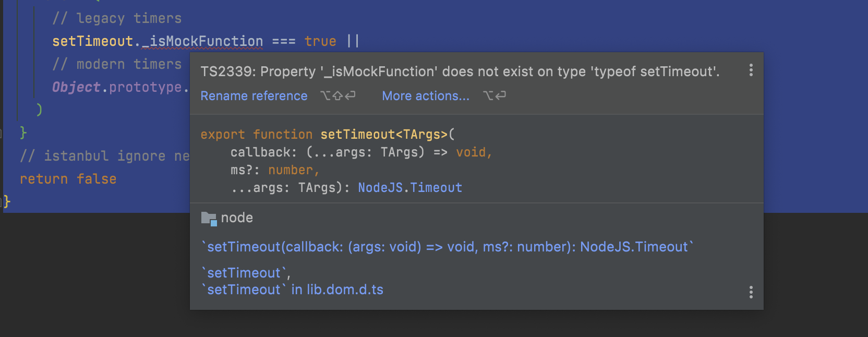
Task: Click the return false statement
Action: point(68,179)
